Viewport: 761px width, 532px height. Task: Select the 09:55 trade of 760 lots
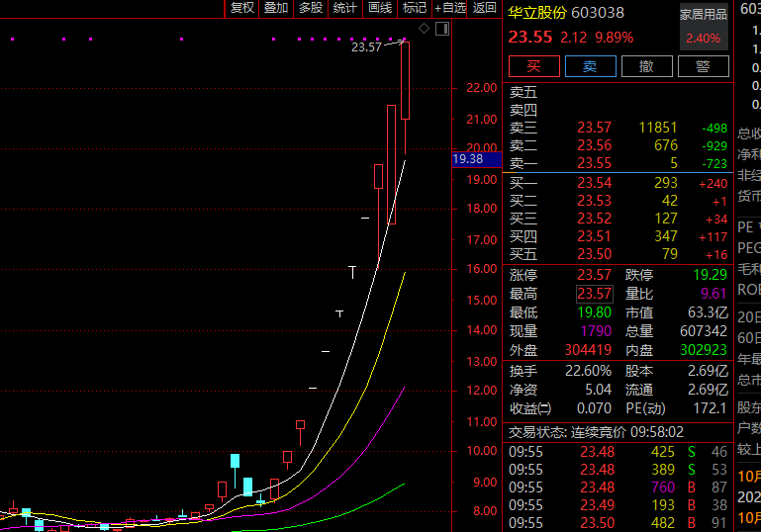pyautogui.click(x=618, y=488)
